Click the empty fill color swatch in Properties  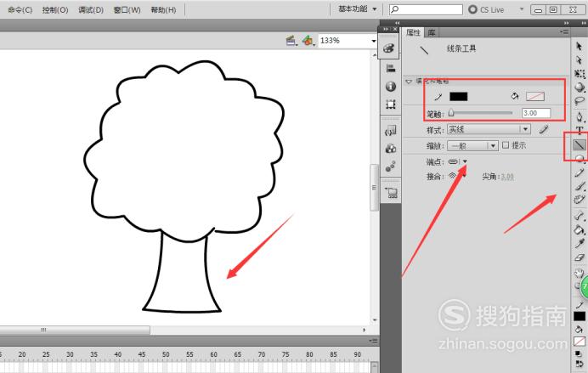(535, 97)
